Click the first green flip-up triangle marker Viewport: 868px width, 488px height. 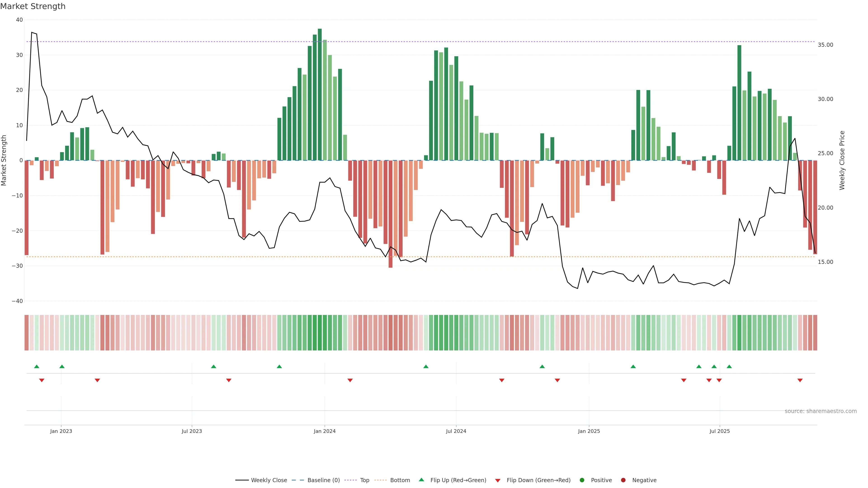click(x=37, y=366)
